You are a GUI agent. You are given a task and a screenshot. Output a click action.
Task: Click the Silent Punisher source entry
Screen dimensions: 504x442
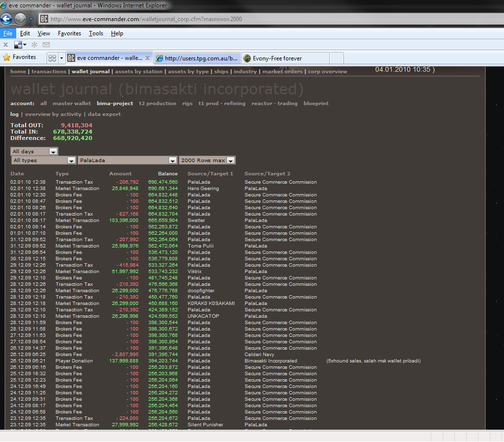pyautogui.click(x=205, y=425)
